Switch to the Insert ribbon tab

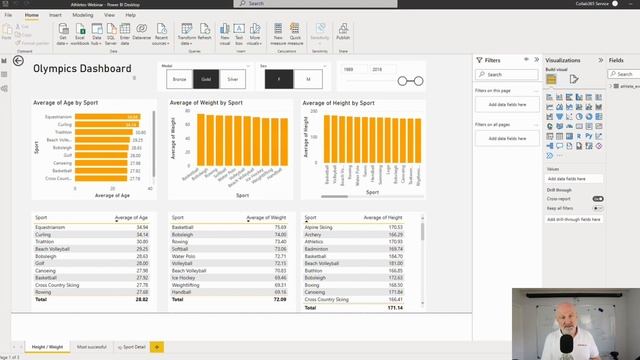tap(55, 15)
